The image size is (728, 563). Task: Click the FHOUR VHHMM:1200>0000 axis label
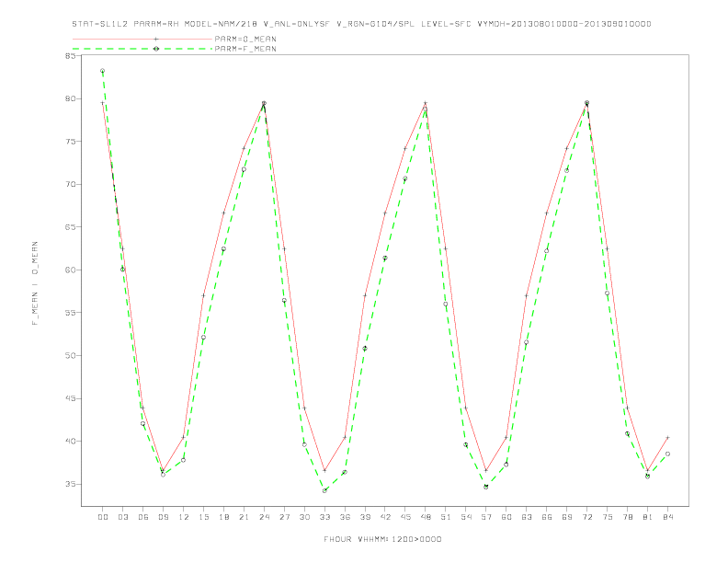coord(382,539)
